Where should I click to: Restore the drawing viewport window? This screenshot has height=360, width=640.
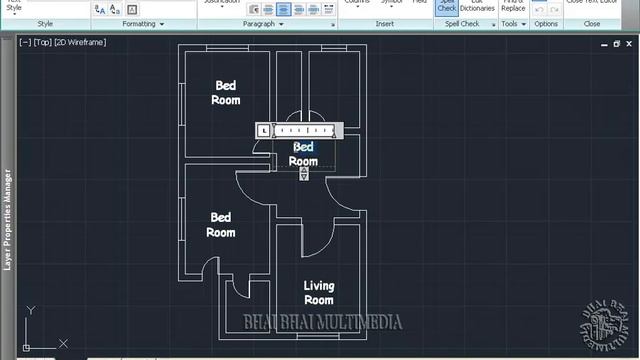click(x=617, y=44)
